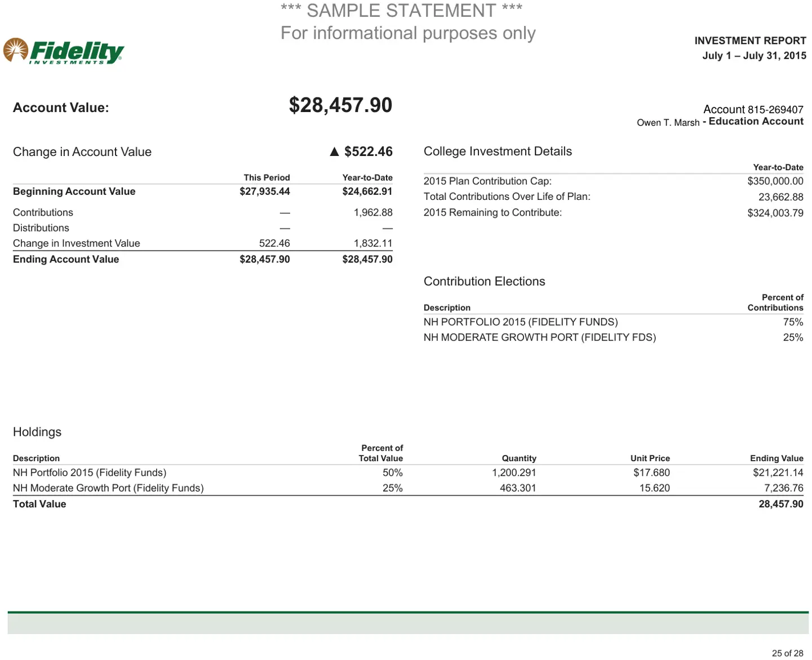812x660 pixels.
Task: Select the year-to-date investment change "1,832.11"
Action: pos(373,243)
